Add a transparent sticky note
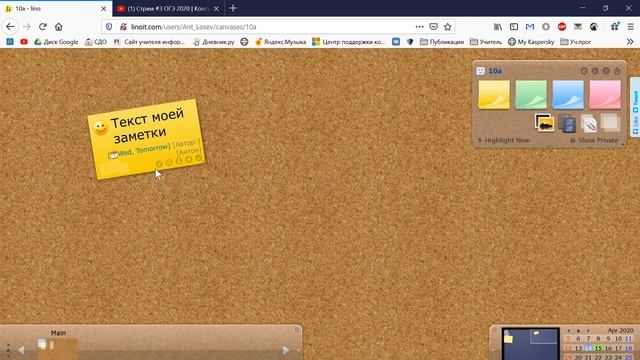The height and width of the screenshot is (360, 640). [610, 122]
